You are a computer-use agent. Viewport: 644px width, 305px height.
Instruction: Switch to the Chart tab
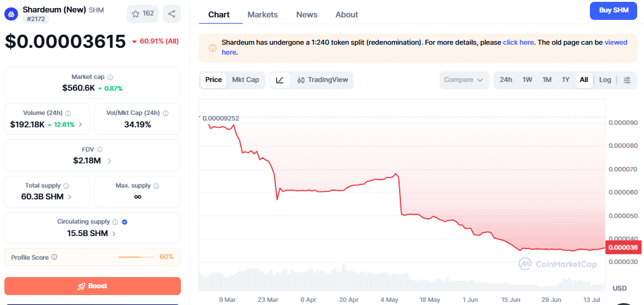(x=219, y=15)
